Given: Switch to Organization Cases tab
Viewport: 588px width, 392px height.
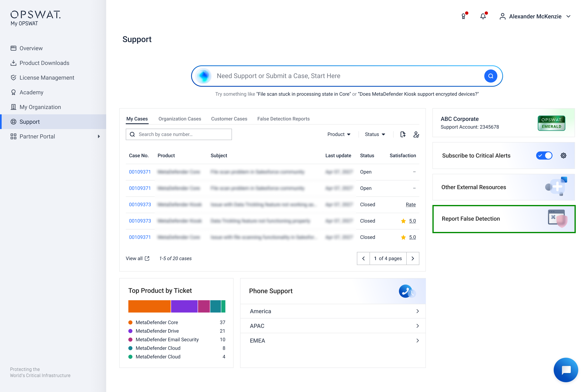Looking at the screenshot, I should pos(179,119).
